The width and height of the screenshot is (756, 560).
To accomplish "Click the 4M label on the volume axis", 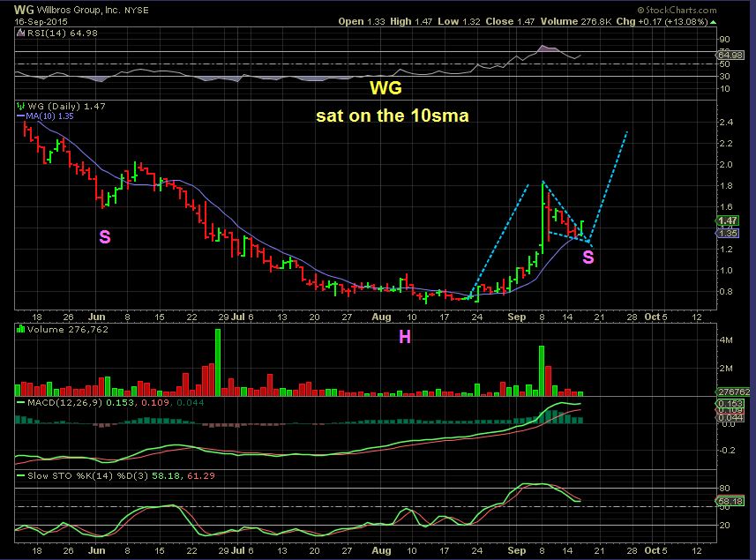I will click(726, 340).
